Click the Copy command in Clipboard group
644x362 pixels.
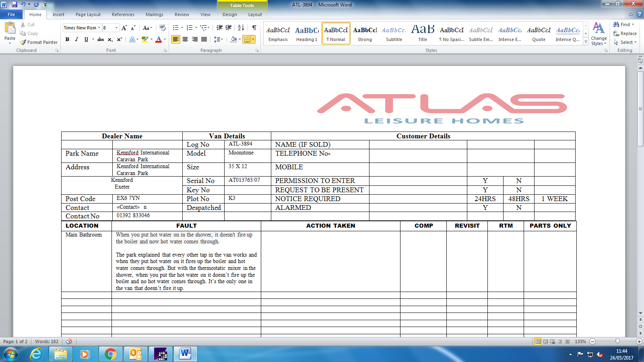(29, 33)
